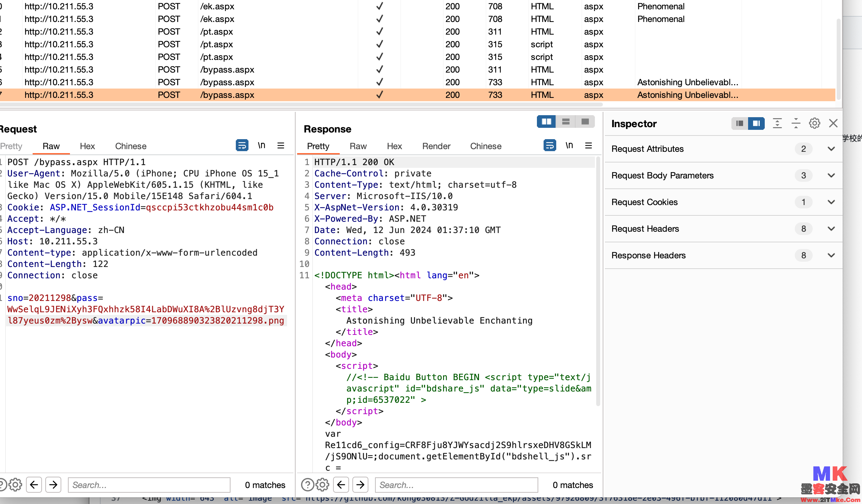Click the Date response header line

tap(407, 230)
